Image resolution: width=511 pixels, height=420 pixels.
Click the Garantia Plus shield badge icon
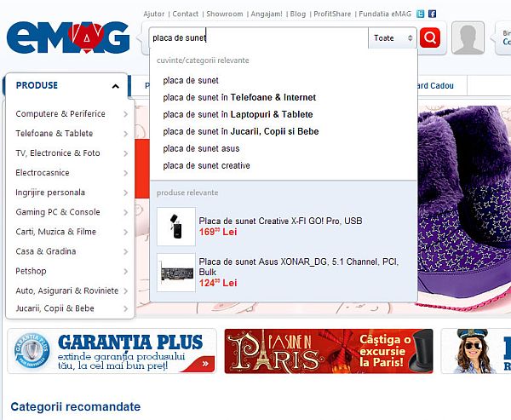tap(32, 351)
